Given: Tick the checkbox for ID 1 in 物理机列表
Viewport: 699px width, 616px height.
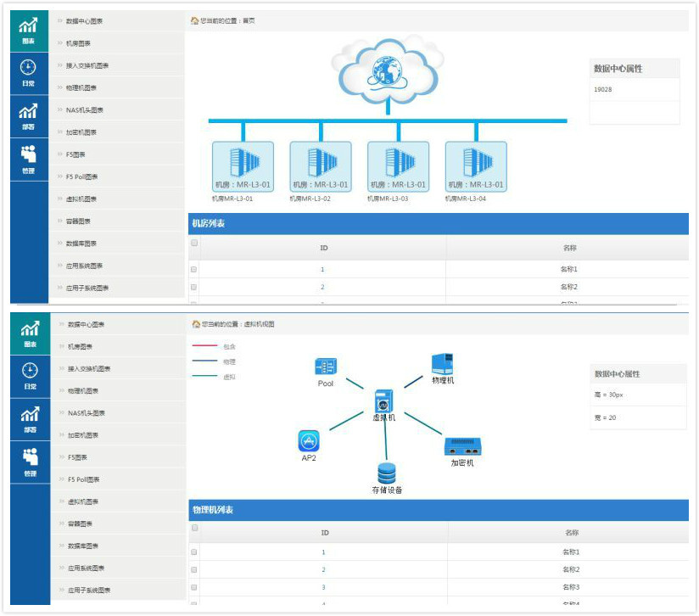Looking at the screenshot, I should point(194,552).
